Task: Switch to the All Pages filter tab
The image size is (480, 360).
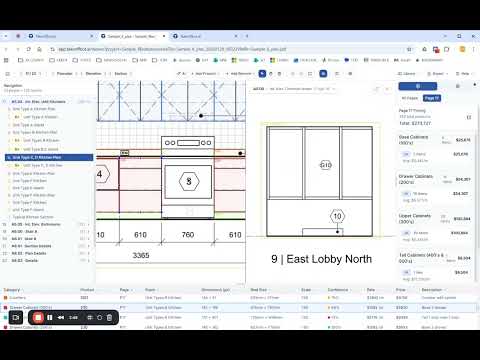Action: (410, 98)
